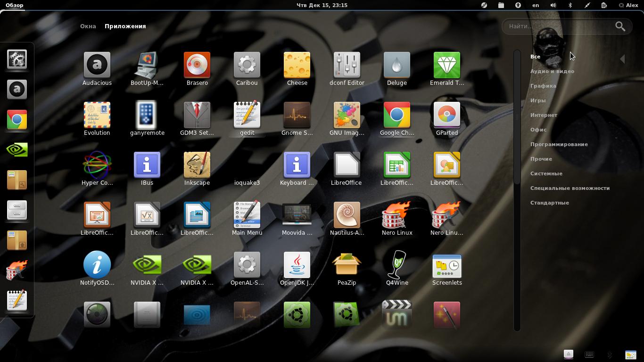Launch Evolution mail client
The width and height of the screenshot is (644, 362).
(97, 119)
